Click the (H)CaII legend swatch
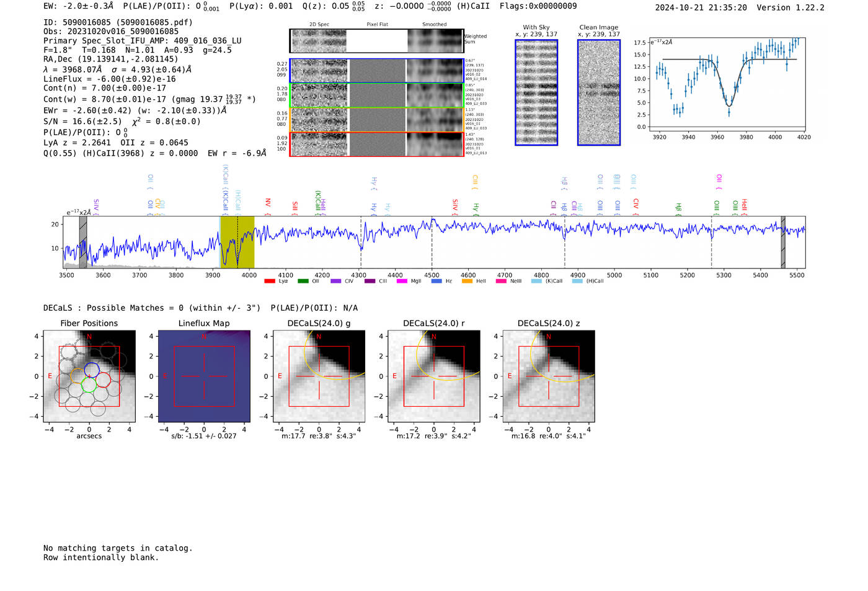 (578, 282)
